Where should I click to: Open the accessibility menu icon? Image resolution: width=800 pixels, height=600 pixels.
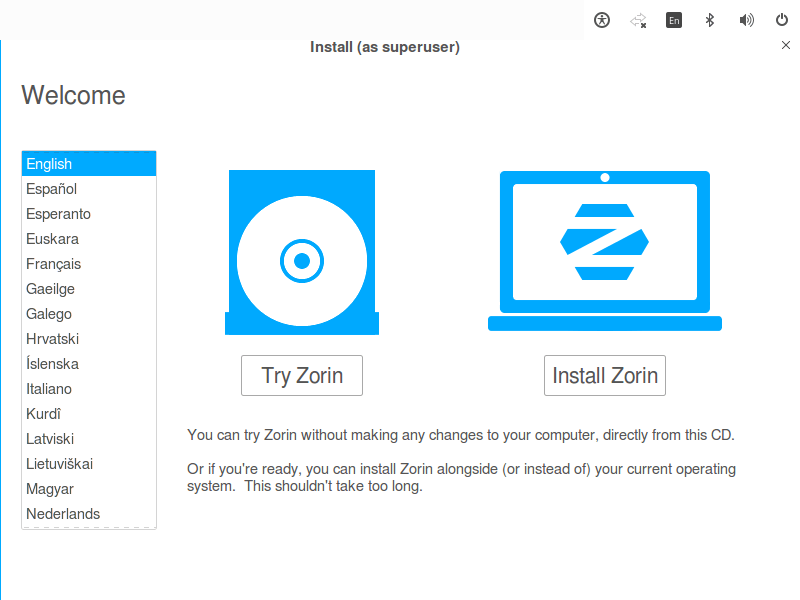click(602, 20)
